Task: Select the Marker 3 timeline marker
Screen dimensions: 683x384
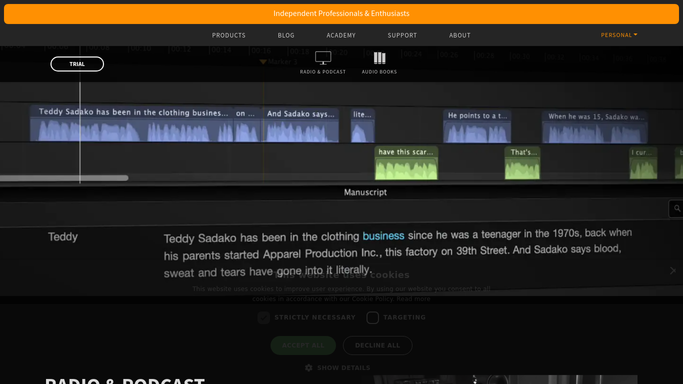Action: (278, 62)
